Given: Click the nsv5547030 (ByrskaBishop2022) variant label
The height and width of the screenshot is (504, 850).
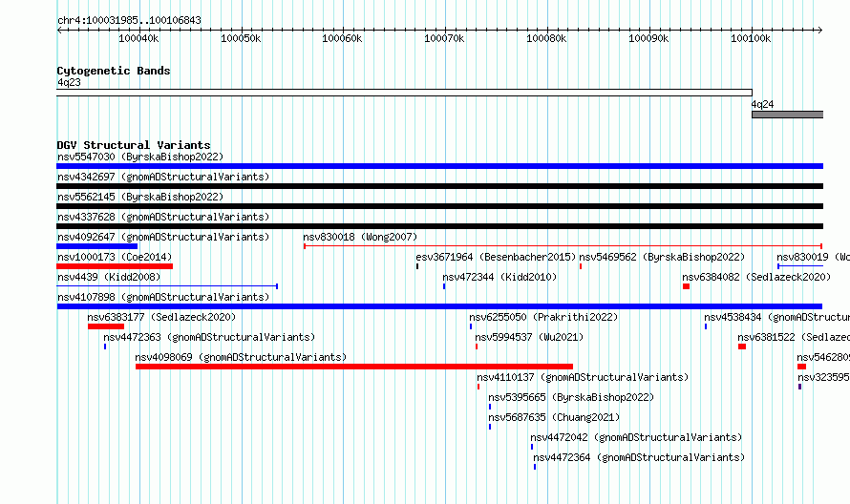Looking at the screenshot, I should point(140,157).
